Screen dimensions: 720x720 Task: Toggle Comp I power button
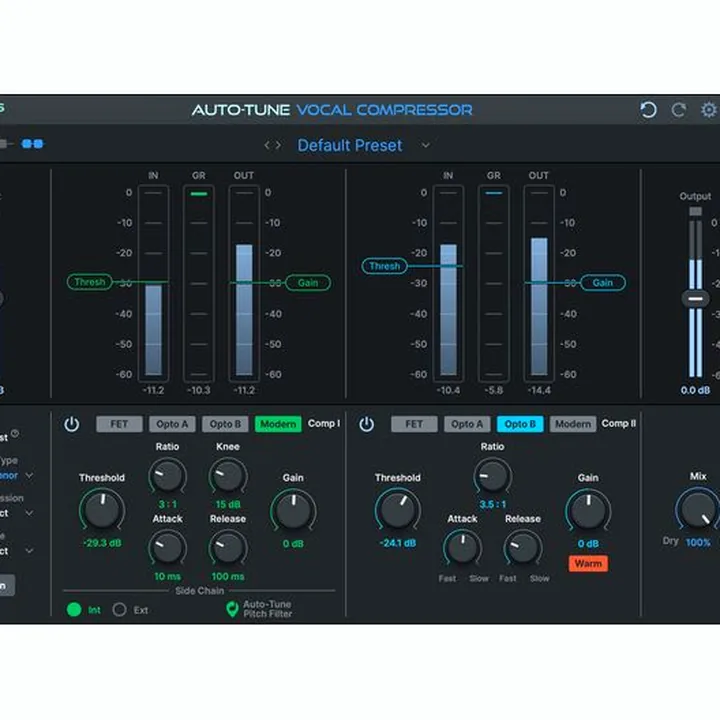tap(72, 424)
